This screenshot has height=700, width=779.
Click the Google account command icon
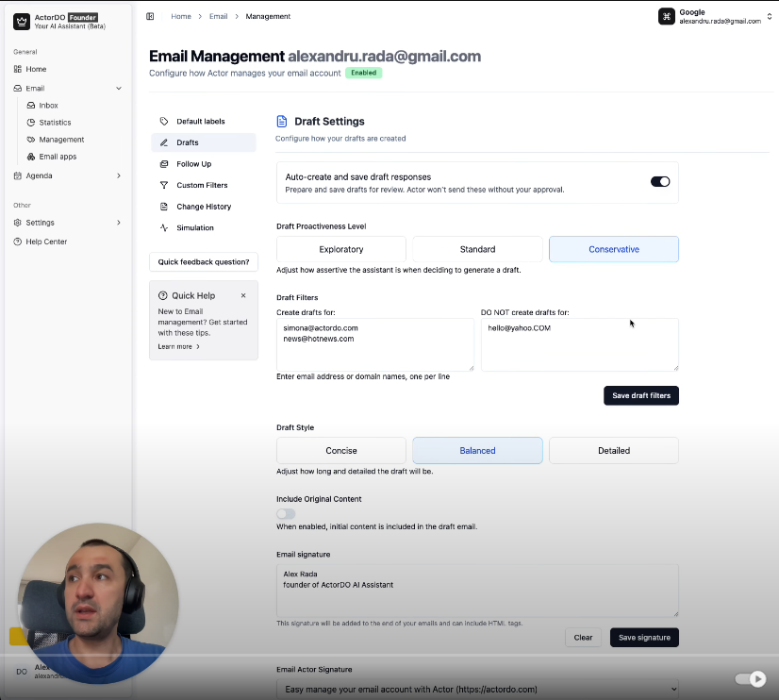click(x=667, y=16)
